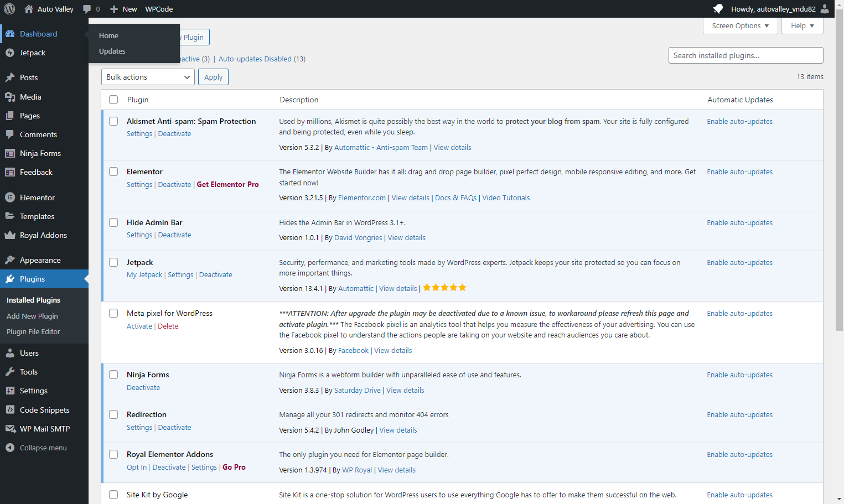Click the Media icon in sidebar

10,97
